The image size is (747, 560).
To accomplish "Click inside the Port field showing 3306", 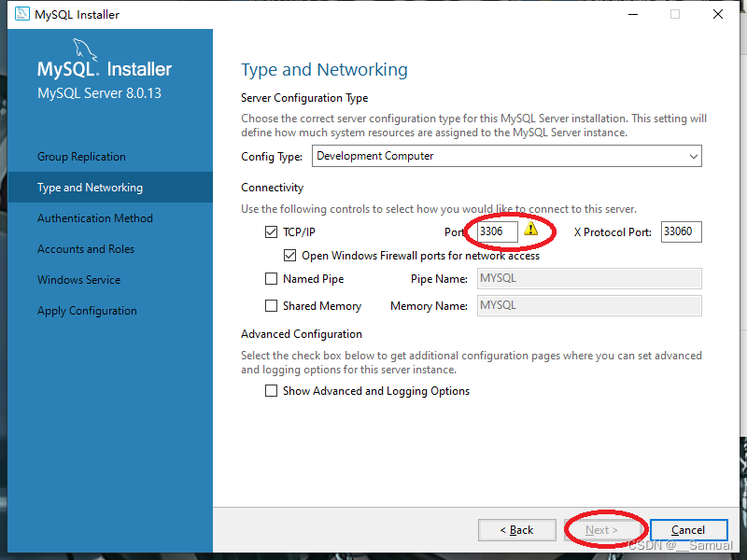I will pos(500,231).
